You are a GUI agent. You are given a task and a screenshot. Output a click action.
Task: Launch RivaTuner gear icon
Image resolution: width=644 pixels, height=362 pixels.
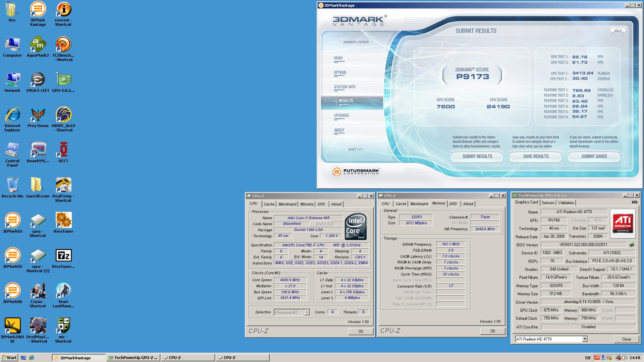(x=63, y=223)
